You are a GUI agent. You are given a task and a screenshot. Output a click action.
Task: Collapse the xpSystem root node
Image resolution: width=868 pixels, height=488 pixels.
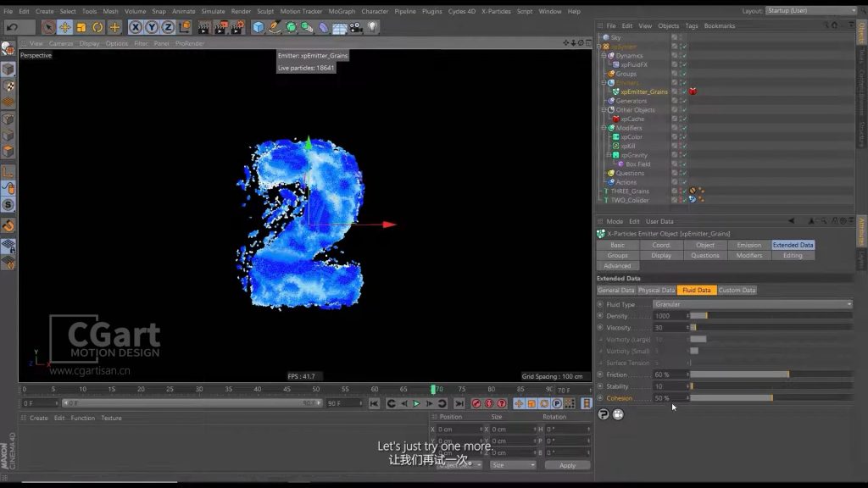point(599,47)
